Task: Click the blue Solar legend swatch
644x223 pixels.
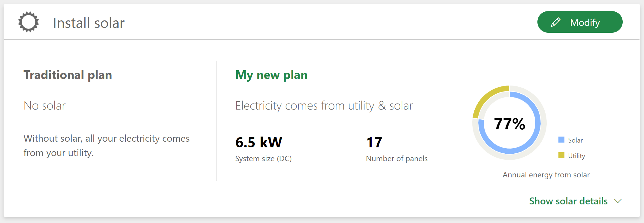Action: pos(561,140)
